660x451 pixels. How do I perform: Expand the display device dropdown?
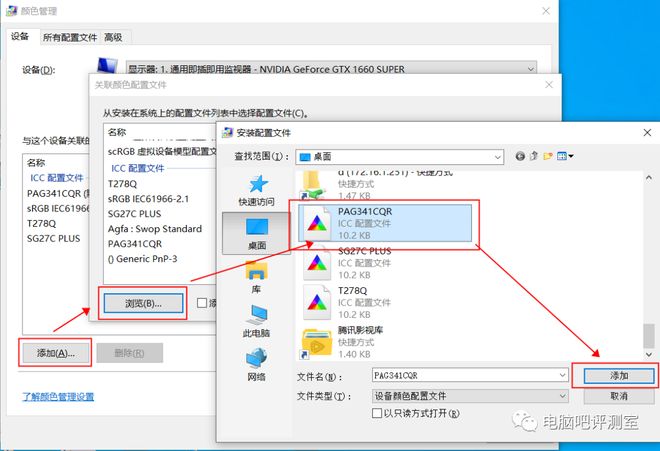pyautogui.click(x=531, y=69)
